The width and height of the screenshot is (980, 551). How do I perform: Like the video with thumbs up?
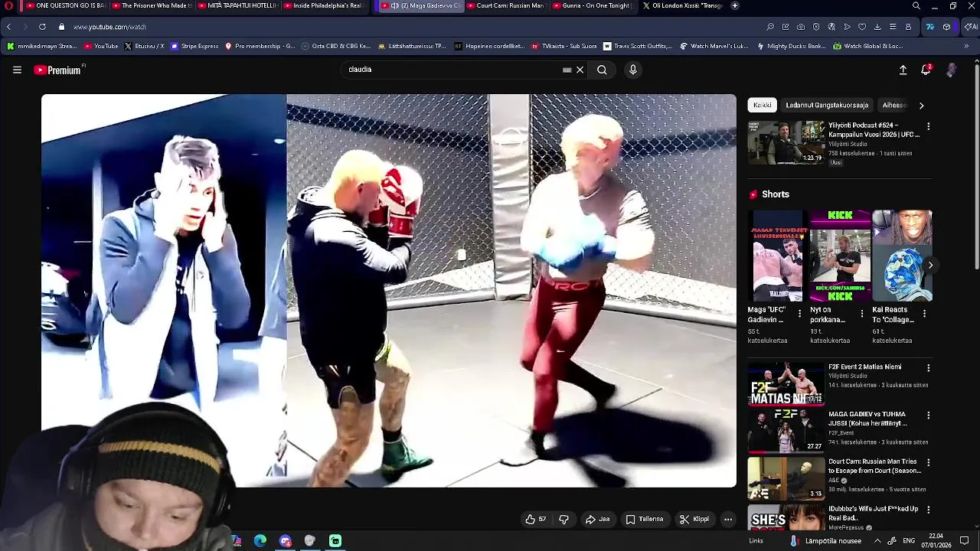pyautogui.click(x=535, y=519)
